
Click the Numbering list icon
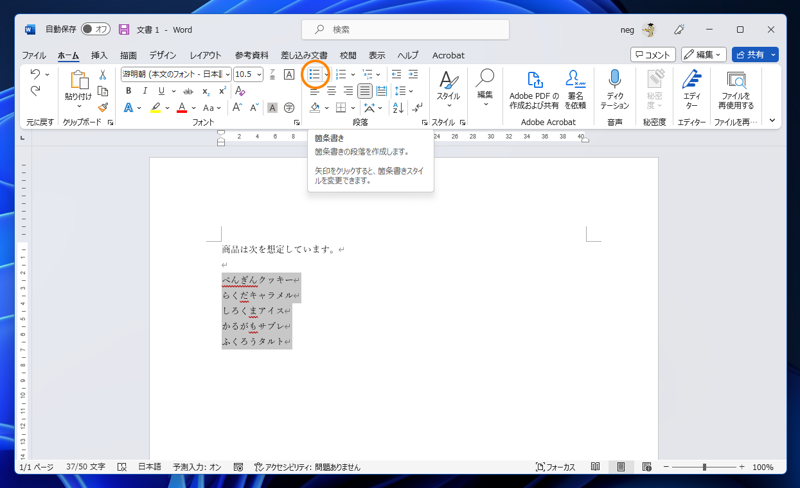pyautogui.click(x=341, y=75)
